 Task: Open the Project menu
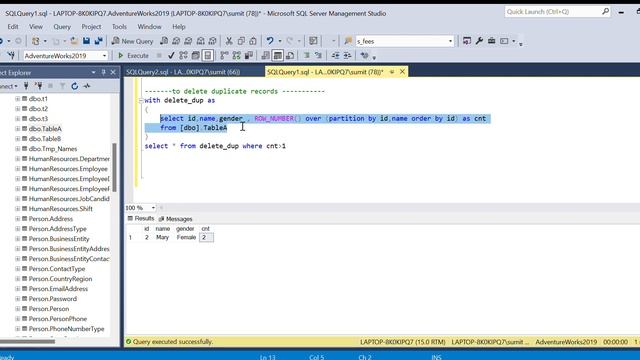[x=91, y=27]
